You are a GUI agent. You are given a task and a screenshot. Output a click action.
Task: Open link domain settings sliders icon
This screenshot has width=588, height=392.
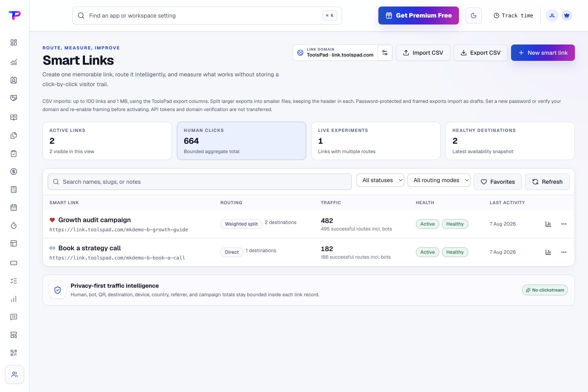(385, 53)
